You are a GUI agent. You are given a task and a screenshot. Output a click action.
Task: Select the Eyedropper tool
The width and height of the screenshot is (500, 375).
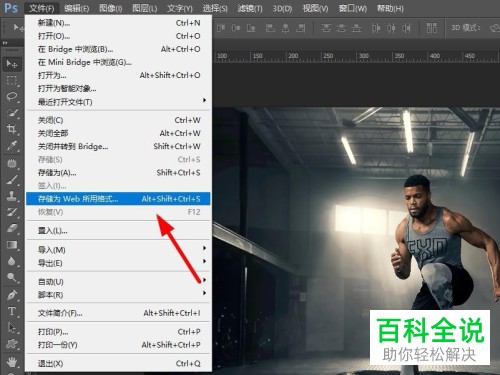point(12,145)
